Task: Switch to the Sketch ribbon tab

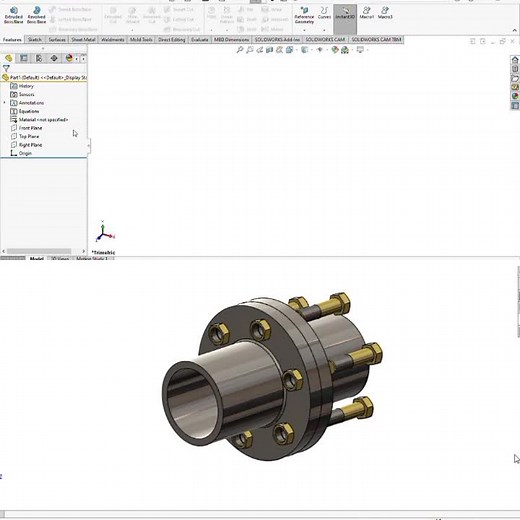Action: coord(35,40)
